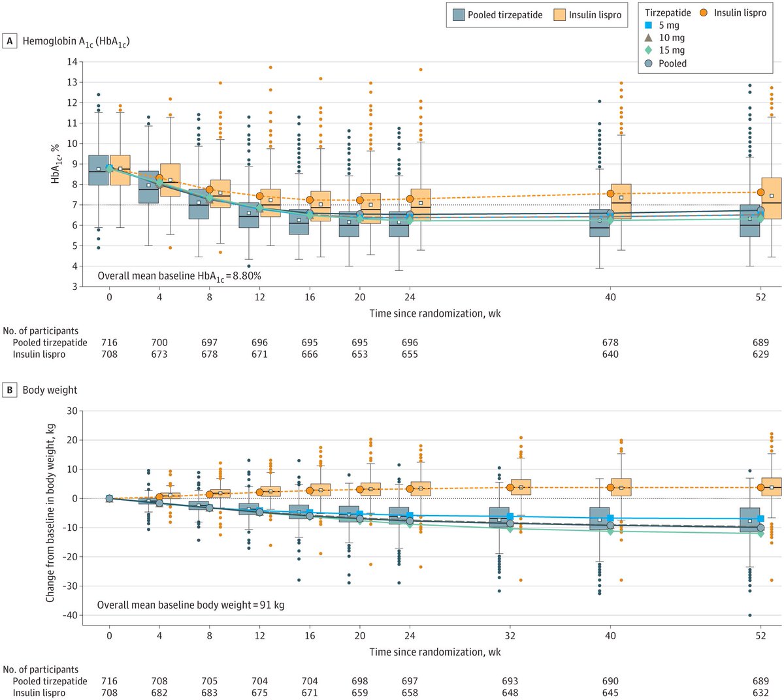Click the orange Insulin lispro marker at week 40 in HbA1c panel
This screenshot has width=784, height=700.
[x=611, y=193]
